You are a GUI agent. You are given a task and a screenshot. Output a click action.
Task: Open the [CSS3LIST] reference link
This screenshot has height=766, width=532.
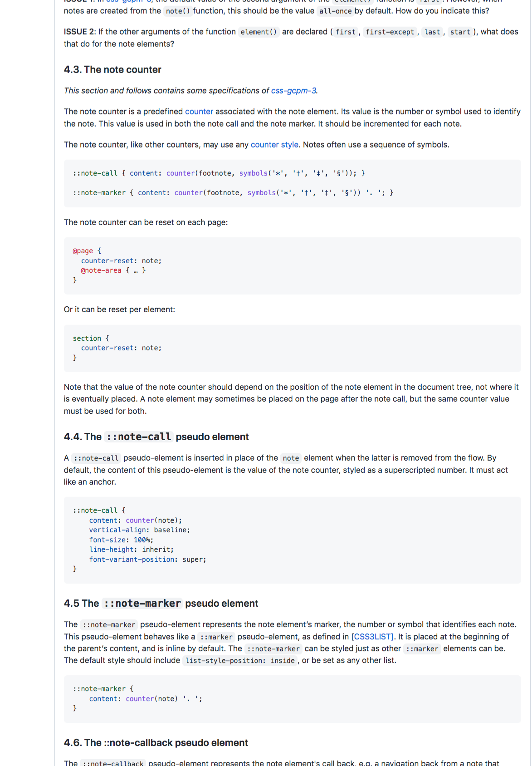click(x=372, y=637)
